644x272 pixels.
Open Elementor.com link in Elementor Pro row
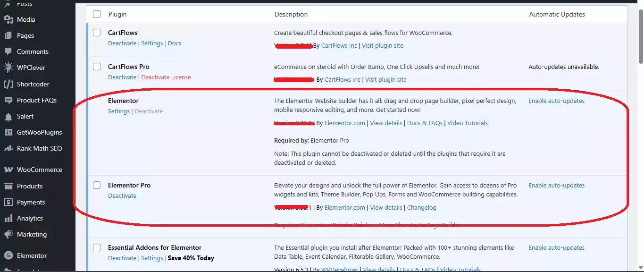coord(345,207)
